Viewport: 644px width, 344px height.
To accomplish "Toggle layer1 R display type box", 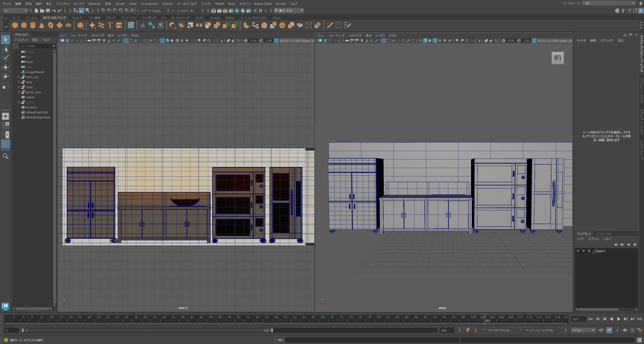I will [589, 251].
